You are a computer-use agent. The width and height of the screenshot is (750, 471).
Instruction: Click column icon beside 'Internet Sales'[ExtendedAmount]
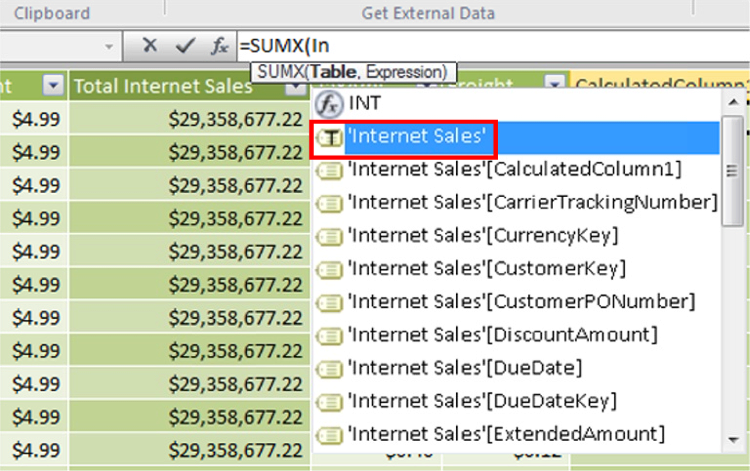[x=330, y=435]
